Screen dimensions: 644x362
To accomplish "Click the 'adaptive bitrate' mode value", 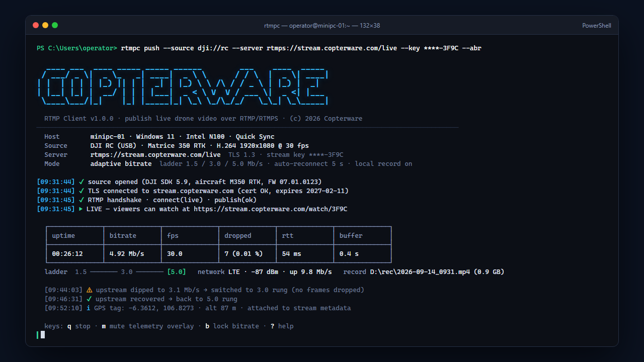I will tap(121, 164).
